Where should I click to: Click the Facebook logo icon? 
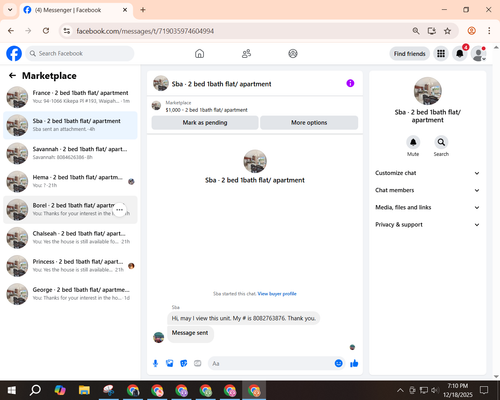pyautogui.click(x=14, y=53)
